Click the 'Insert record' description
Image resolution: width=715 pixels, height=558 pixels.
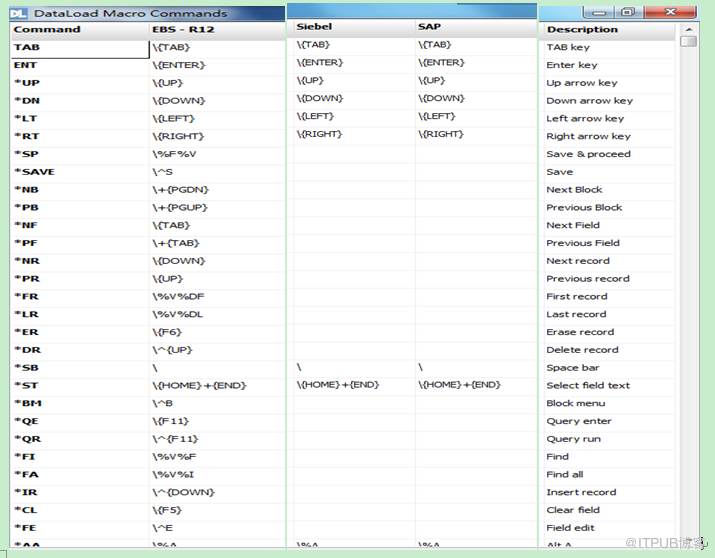[x=581, y=492]
